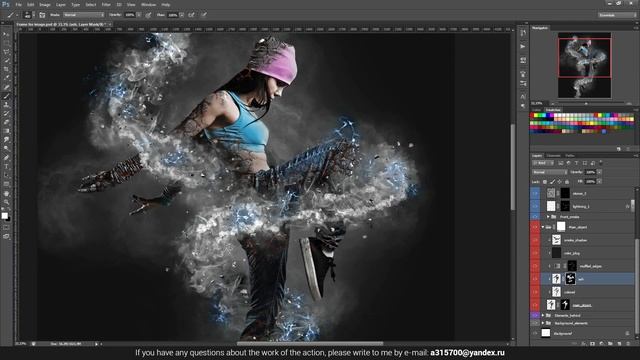Toggle visibility of the smoke_shadow layer
The width and height of the screenshot is (640, 360).
[535, 240]
